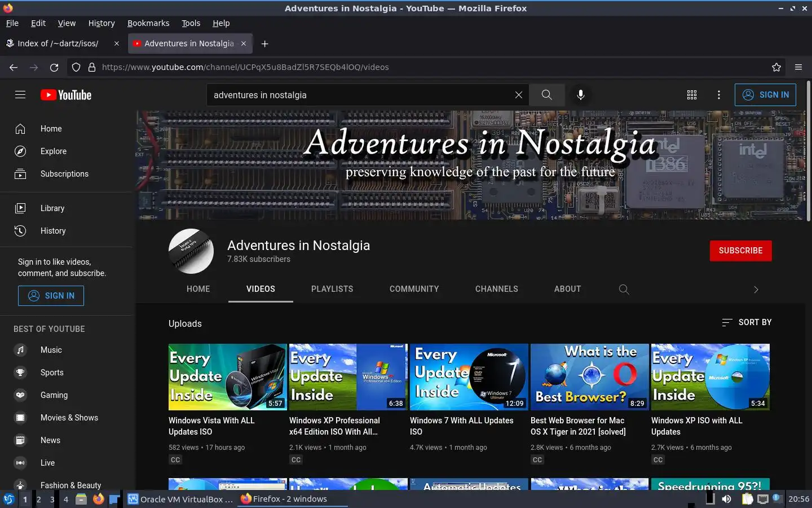812x508 pixels.
Task: Click the YouTube logo
Action: (66, 95)
